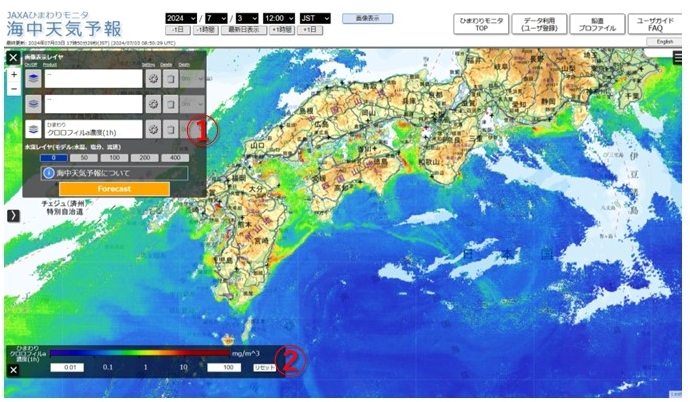This screenshot has width=690, height=402.
Task: Open settings gear for chlorophyll-a layer
Action: pyautogui.click(x=153, y=129)
